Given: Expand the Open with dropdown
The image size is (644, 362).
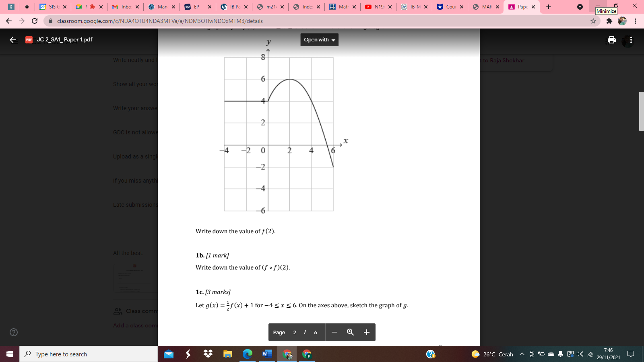Looking at the screenshot, I should click(x=319, y=40).
